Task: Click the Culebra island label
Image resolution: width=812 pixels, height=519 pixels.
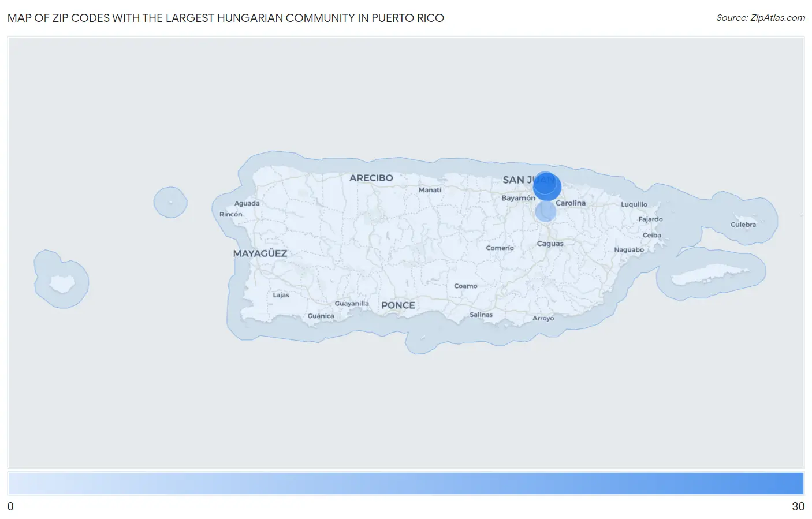Action: (743, 225)
